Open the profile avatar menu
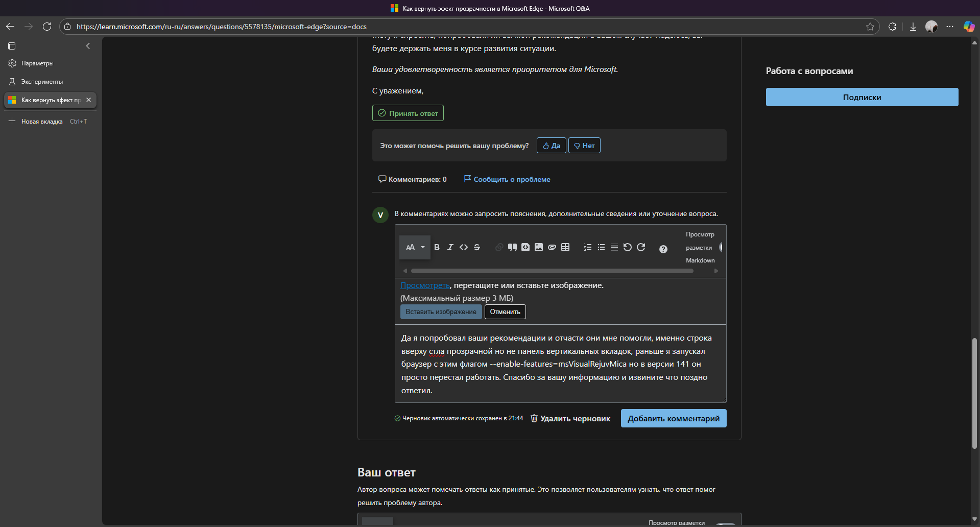Screen dimensions: 980x527 (x=931, y=27)
